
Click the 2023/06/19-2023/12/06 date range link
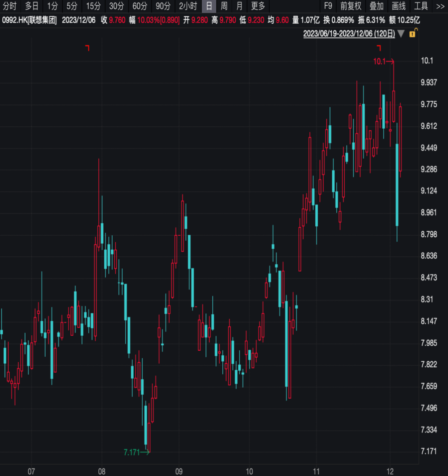(349, 34)
